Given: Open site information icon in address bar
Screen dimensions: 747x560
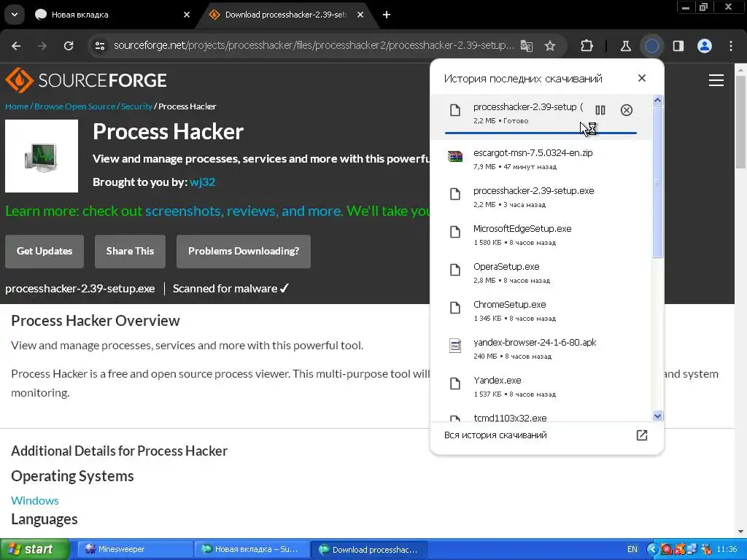Looking at the screenshot, I should pyautogui.click(x=100, y=46).
